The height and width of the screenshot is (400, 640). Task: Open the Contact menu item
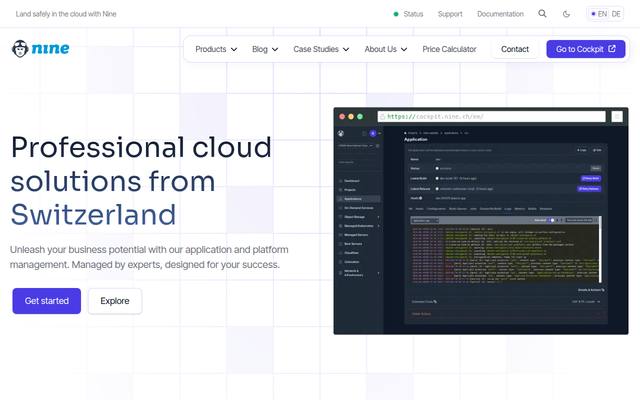point(515,49)
